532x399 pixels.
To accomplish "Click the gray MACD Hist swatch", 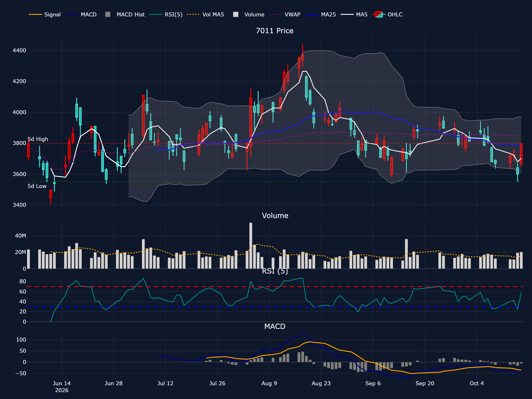I will 108,14.
